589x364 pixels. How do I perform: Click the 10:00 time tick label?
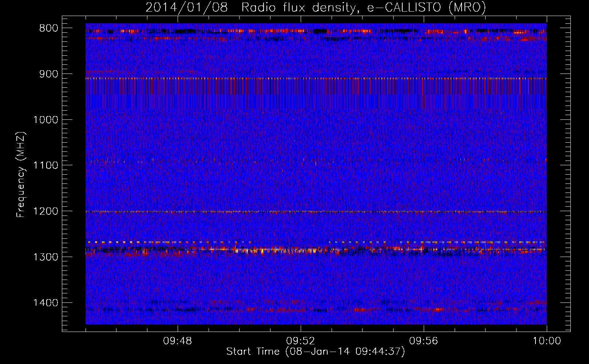click(547, 341)
